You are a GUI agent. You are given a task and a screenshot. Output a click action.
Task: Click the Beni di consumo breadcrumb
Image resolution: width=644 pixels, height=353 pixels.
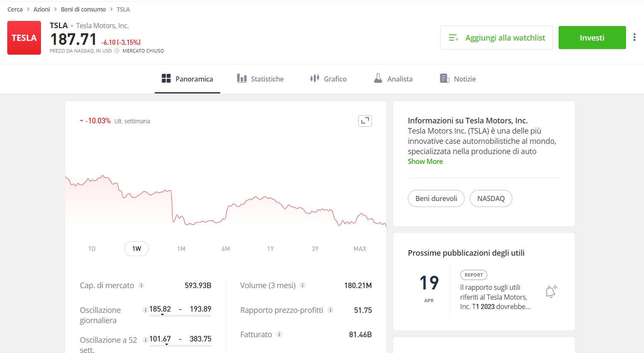pyautogui.click(x=83, y=9)
